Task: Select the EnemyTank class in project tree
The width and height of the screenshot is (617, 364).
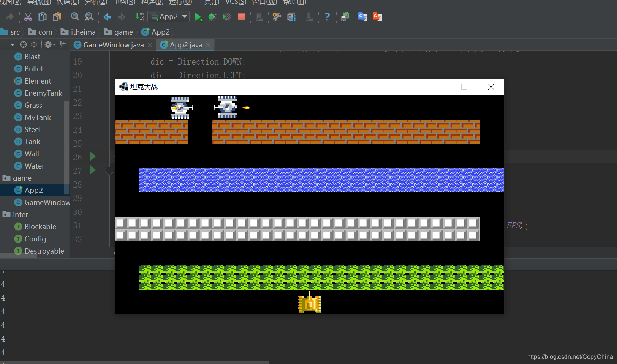Action: click(x=43, y=93)
